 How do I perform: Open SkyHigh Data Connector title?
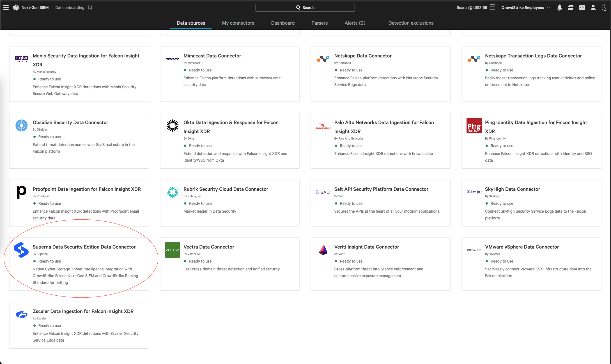512,189
